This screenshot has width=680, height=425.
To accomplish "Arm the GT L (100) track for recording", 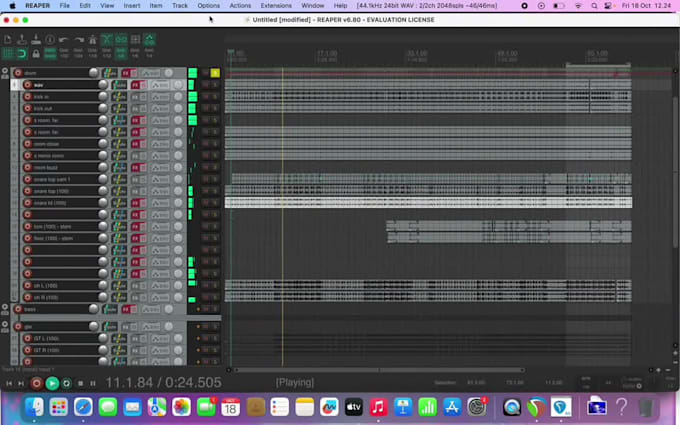I will coord(28,338).
